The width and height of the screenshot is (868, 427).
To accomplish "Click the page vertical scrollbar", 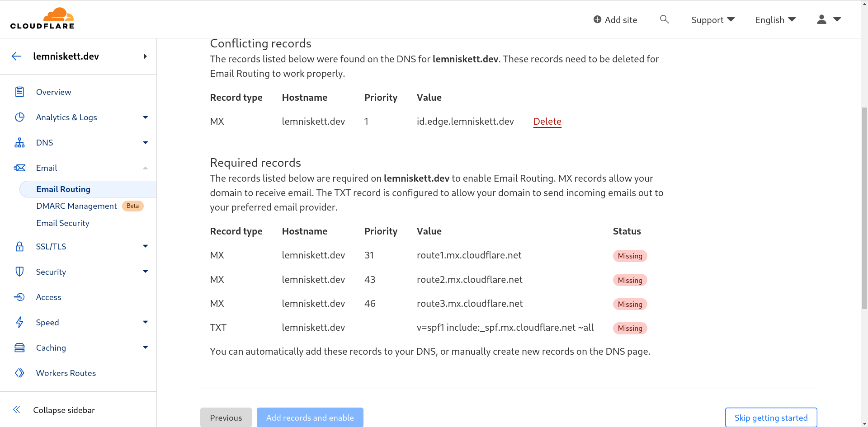I will (x=864, y=208).
